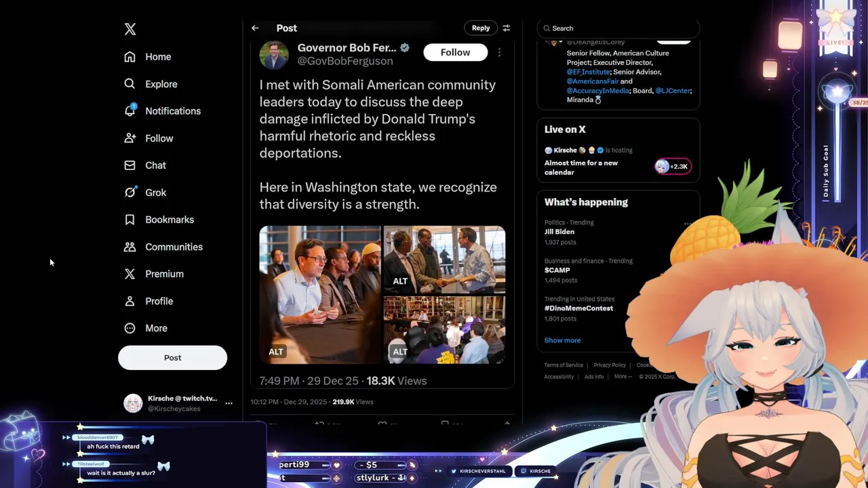Open the Communities menu item
This screenshot has width=868, height=488.
click(174, 247)
